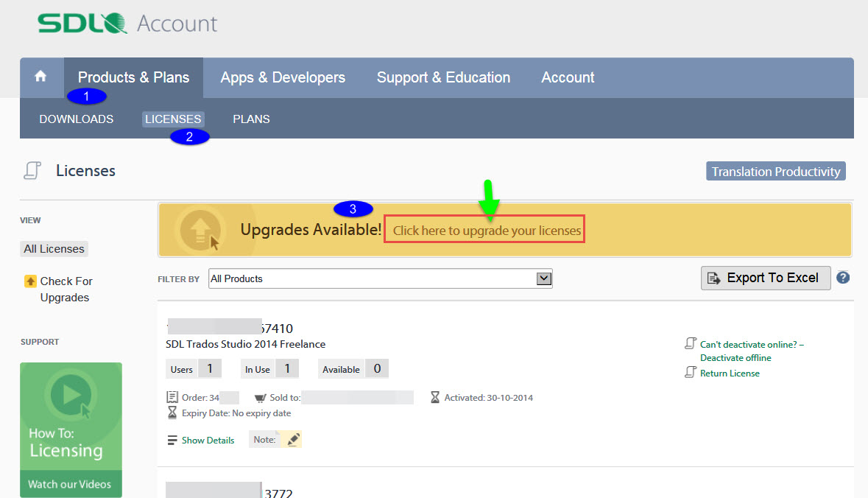868x498 pixels.
Task: Click here to upgrade your licenses link
Action: click(487, 231)
